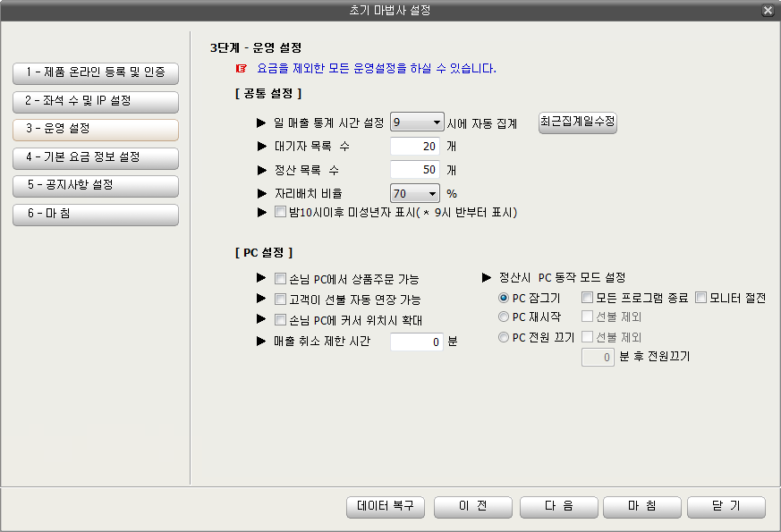Image resolution: width=781 pixels, height=532 pixels.
Task: Proceed with the 다 음 button
Action: [x=559, y=507]
